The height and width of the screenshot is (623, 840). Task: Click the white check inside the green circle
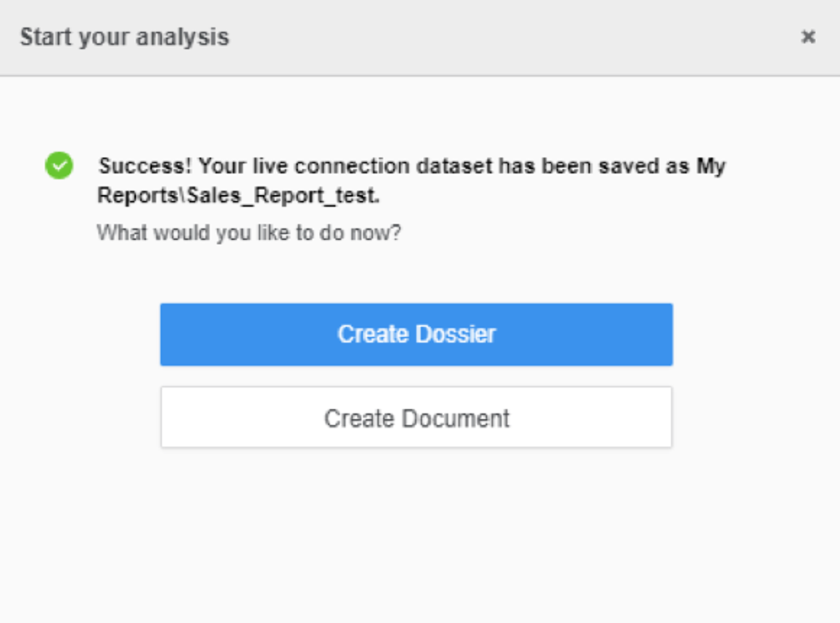(x=59, y=166)
